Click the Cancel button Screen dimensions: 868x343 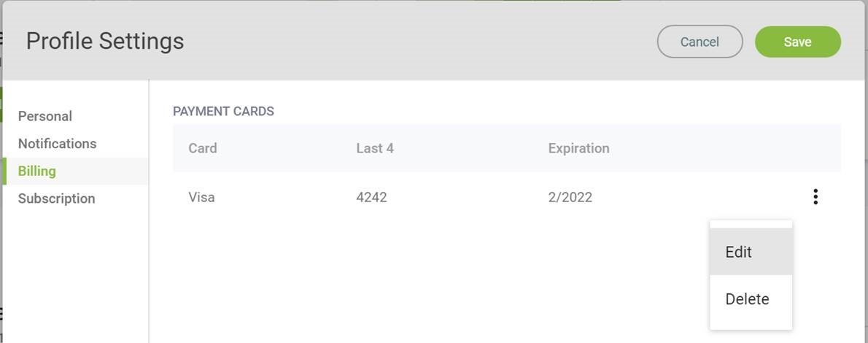coord(700,42)
